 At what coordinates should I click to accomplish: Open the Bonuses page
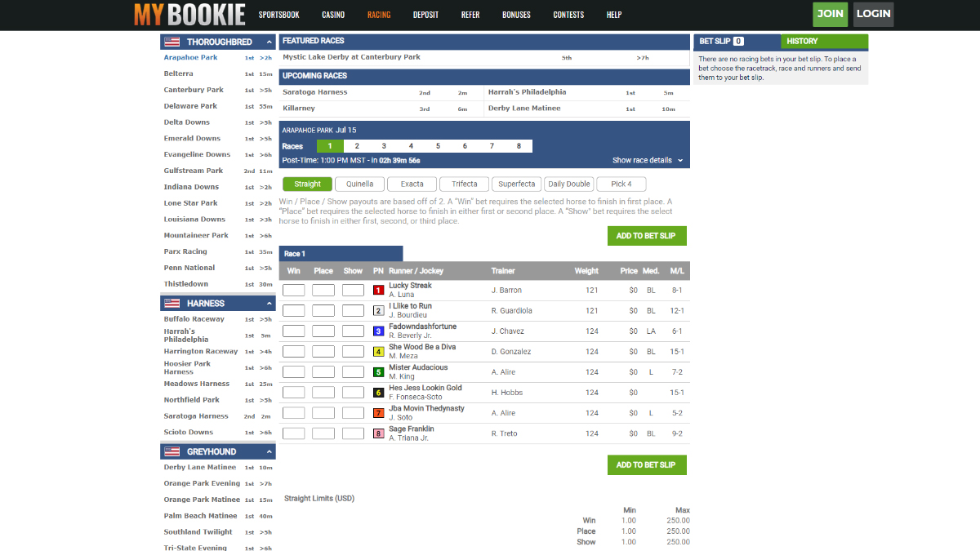[x=516, y=15]
